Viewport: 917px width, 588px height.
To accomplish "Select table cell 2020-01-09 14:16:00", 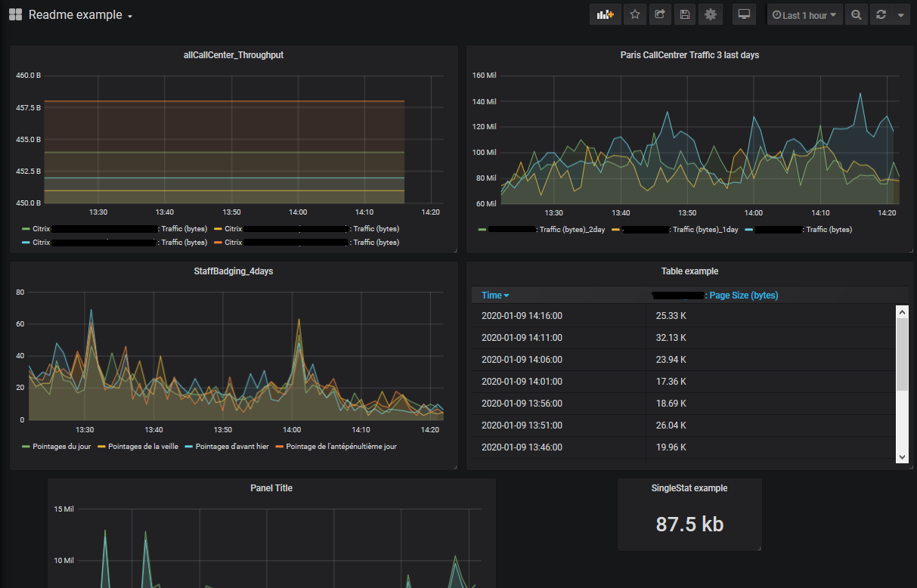I will point(522,316).
